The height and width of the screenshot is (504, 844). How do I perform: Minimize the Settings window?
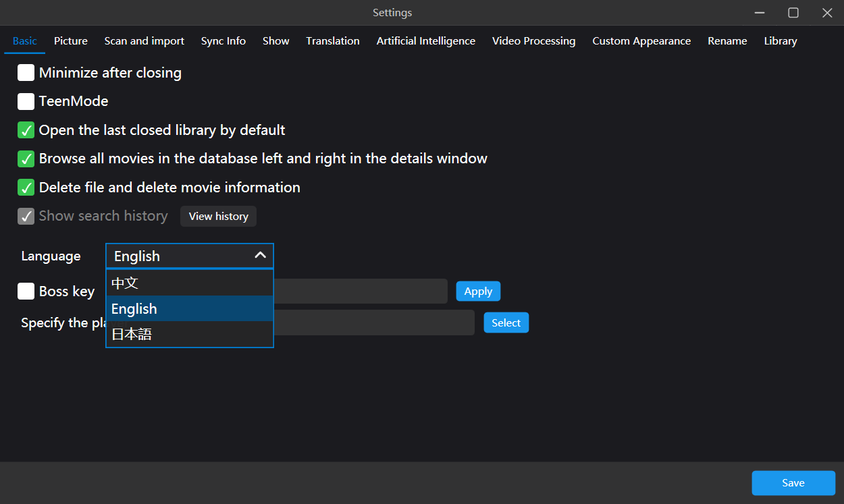coord(760,13)
